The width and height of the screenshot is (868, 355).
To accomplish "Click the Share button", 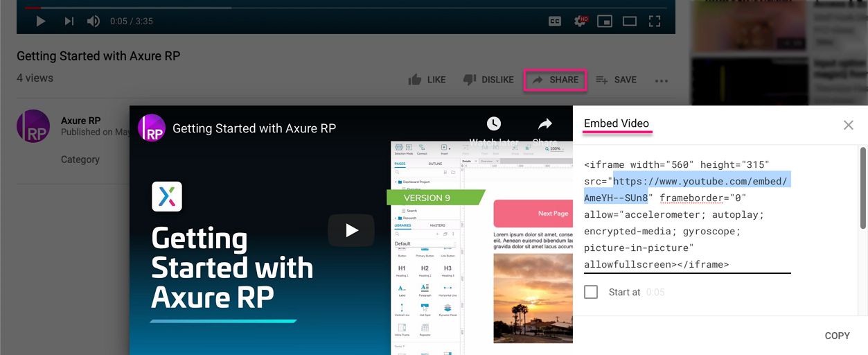I will [556, 80].
